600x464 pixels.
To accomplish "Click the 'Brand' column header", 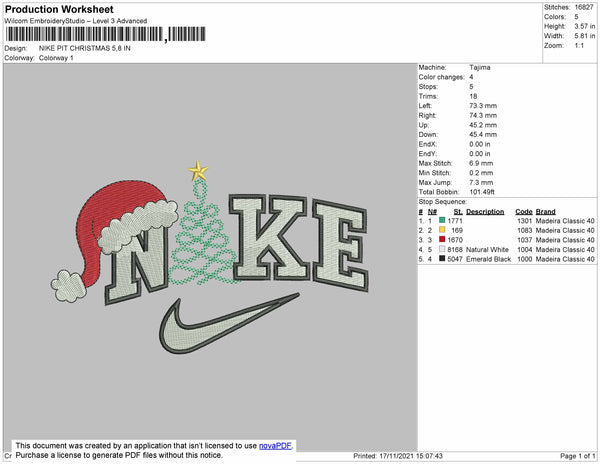I will tap(545, 212).
